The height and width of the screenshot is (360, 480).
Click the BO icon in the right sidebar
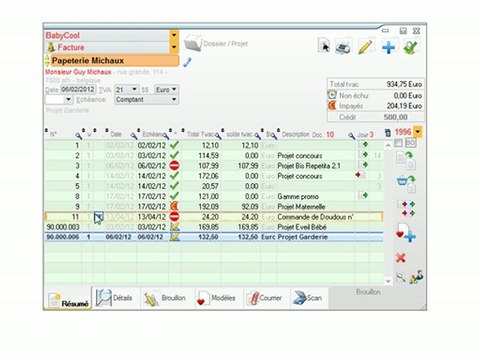point(411,143)
